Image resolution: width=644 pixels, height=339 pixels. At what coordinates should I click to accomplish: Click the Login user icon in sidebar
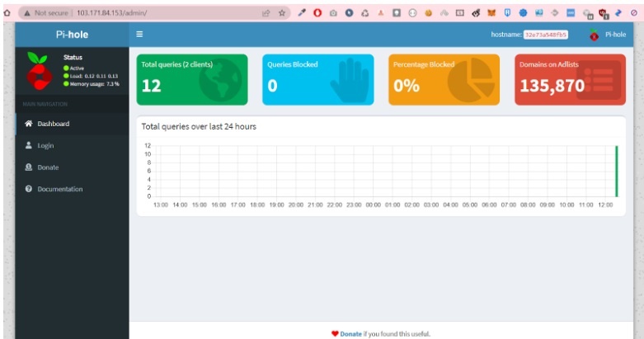tap(28, 145)
